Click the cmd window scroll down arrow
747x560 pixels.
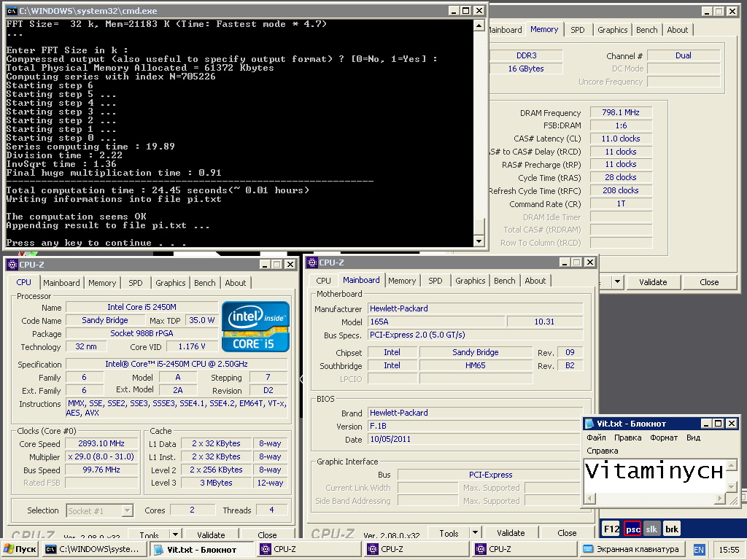tap(479, 241)
